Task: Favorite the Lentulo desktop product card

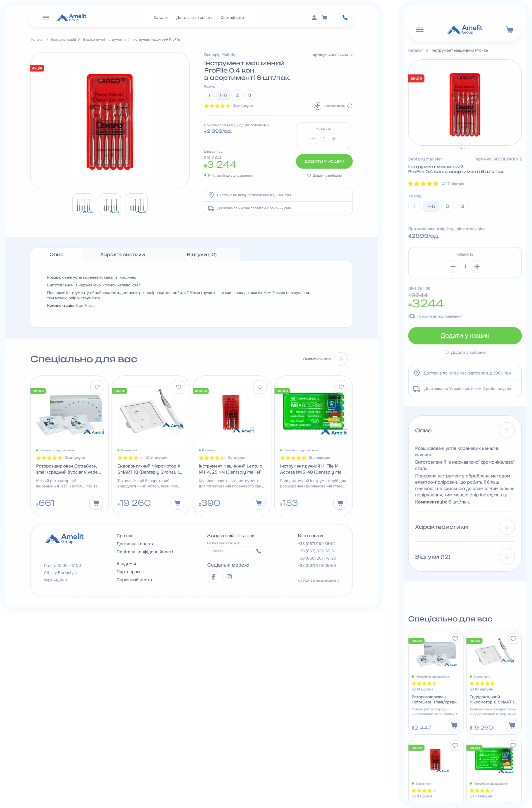Action: (260, 387)
